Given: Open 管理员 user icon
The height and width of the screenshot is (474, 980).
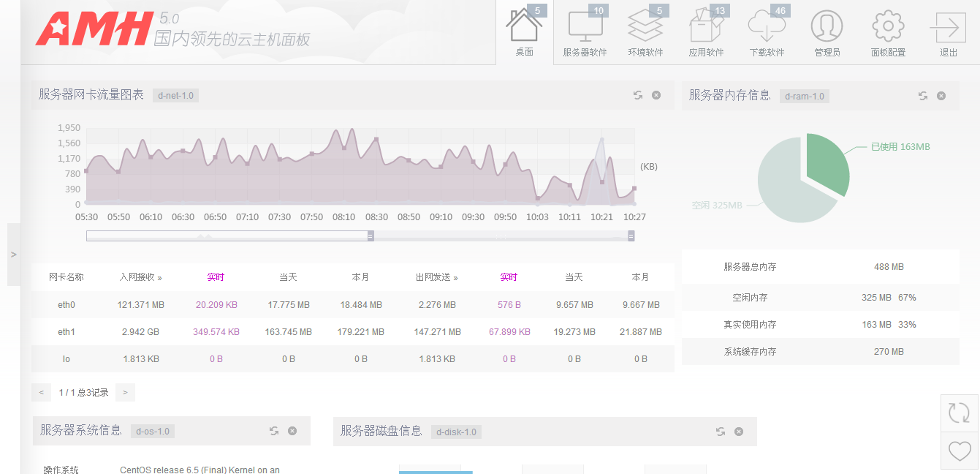Looking at the screenshot, I should coord(827,28).
